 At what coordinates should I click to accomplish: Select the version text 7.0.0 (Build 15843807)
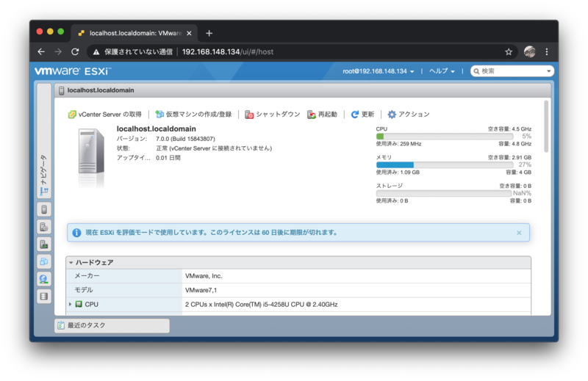coord(185,139)
